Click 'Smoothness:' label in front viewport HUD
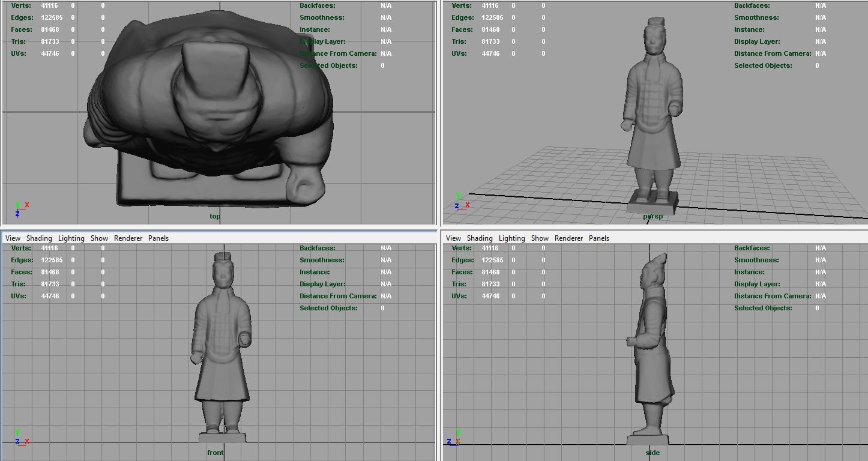The height and width of the screenshot is (461, 868). click(x=322, y=260)
